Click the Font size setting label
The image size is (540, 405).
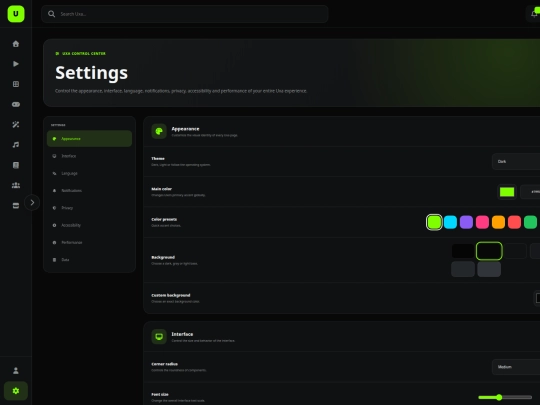(x=160, y=394)
